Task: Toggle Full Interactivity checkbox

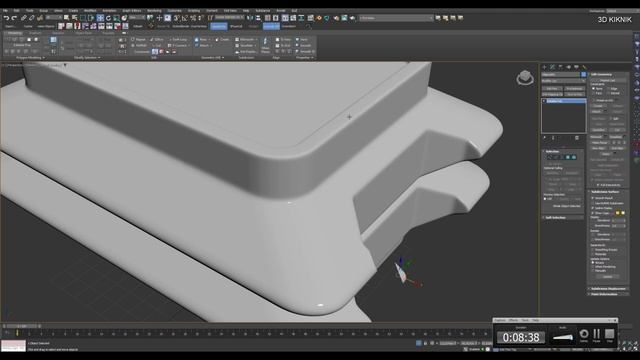Action: pos(598,185)
